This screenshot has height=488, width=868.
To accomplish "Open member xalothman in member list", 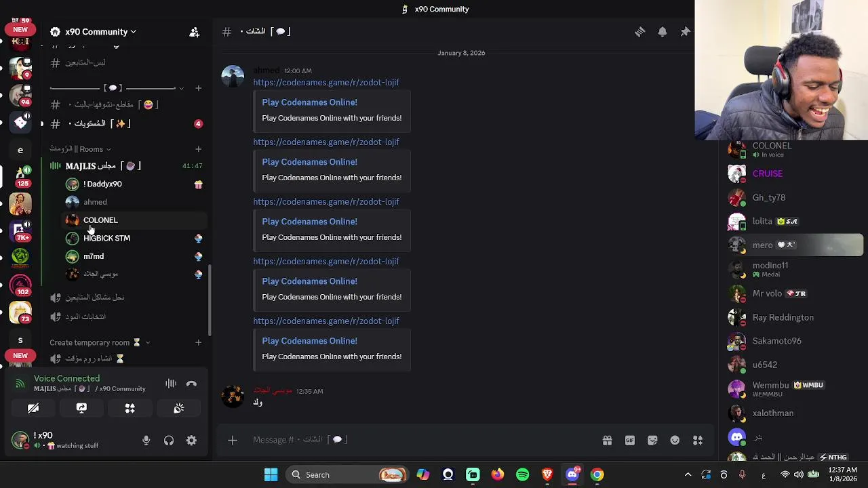I will (791, 413).
